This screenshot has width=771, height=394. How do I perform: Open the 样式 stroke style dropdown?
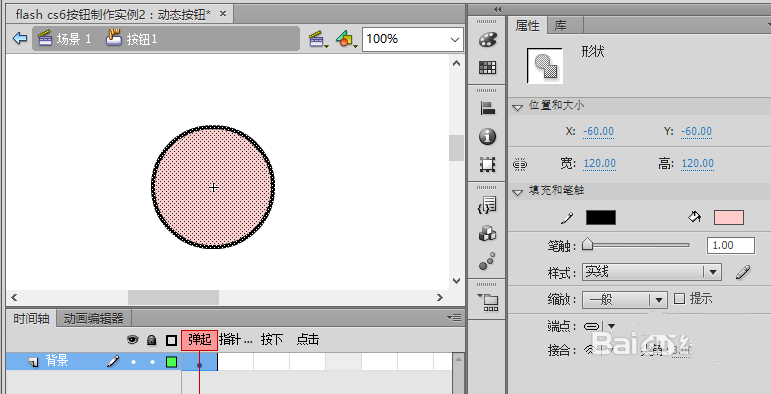coord(652,272)
